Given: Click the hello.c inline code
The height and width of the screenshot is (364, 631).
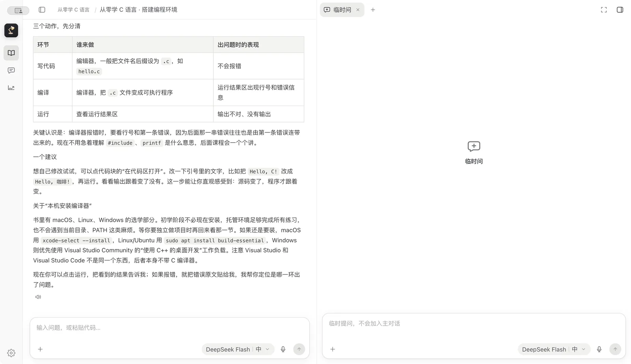Looking at the screenshot, I should pos(89,71).
